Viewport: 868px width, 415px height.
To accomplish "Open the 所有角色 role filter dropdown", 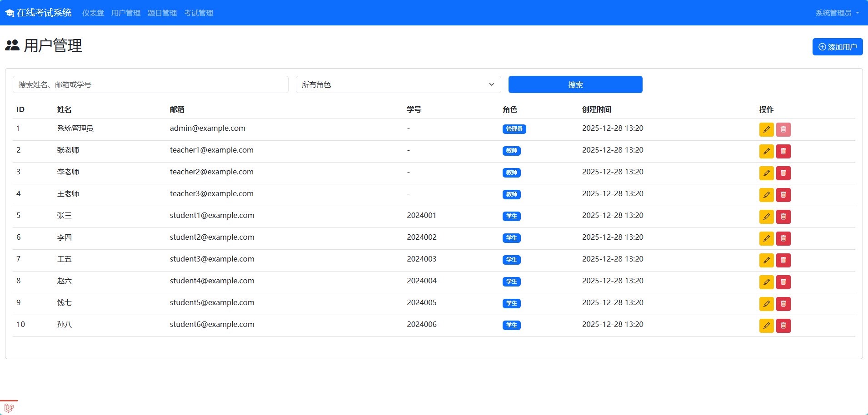I will [x=398, y=84].
